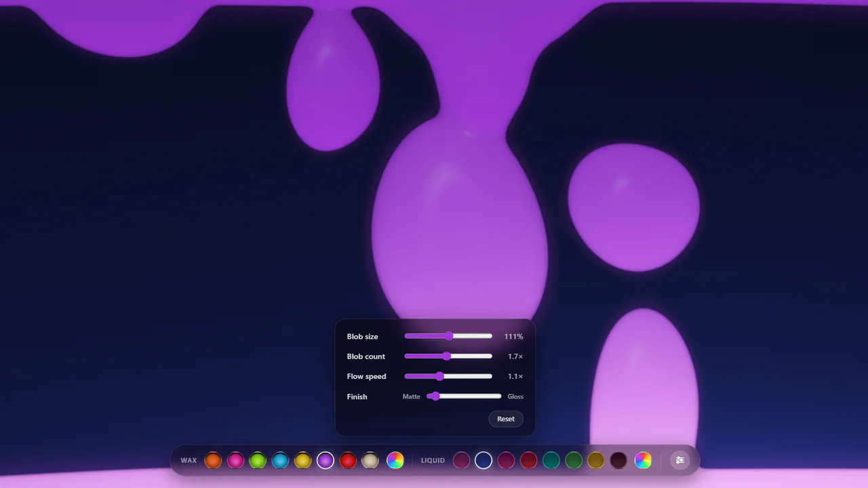
Task: Choose the dark gold liquid color
Action: [x=596, y=461]
